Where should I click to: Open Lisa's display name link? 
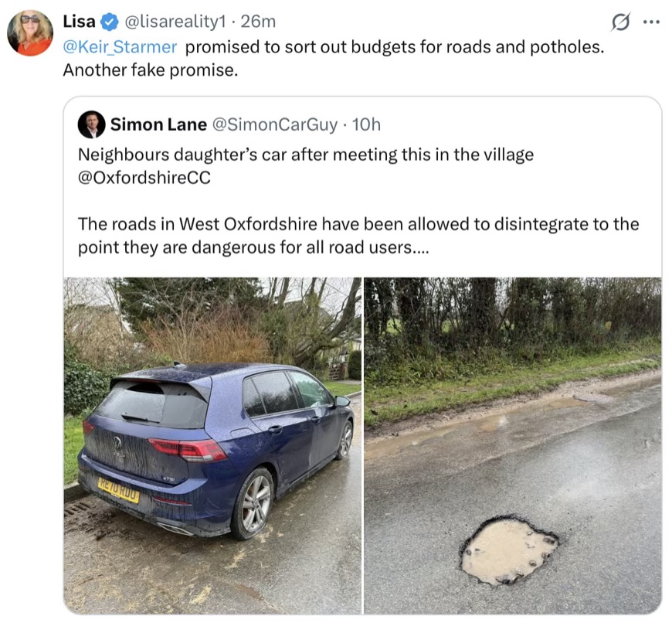[x=80, y=22]
